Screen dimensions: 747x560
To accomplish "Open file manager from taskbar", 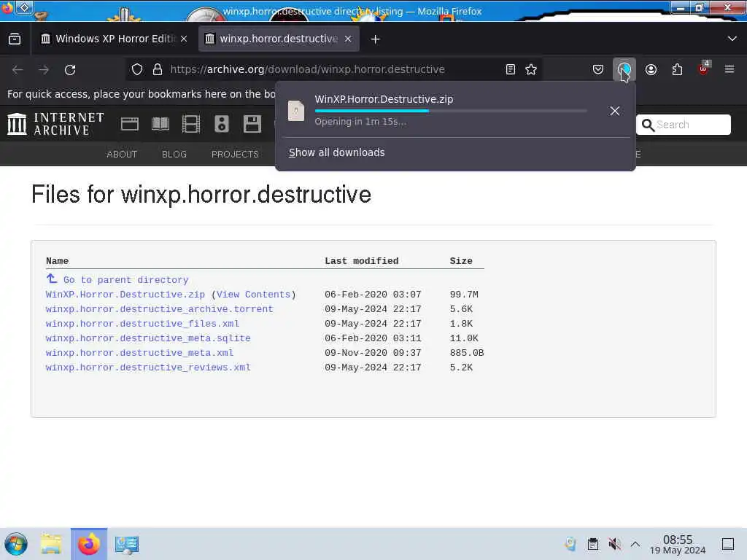I will 51,544.
